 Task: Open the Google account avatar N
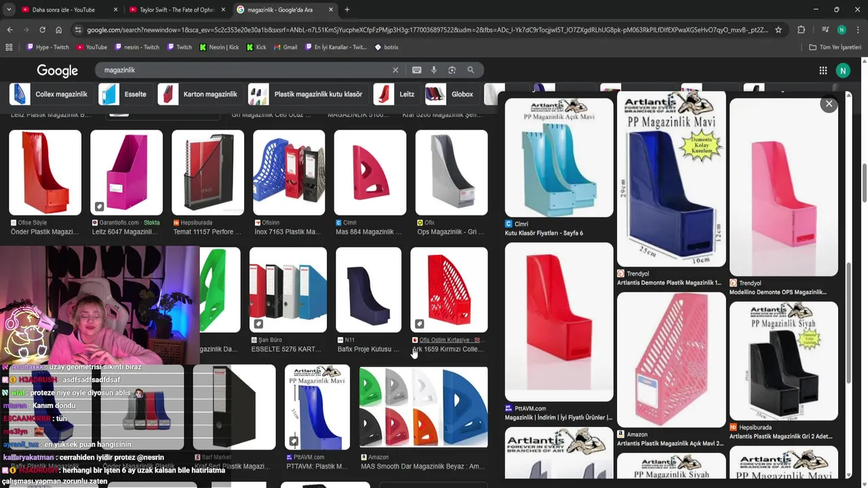(x=843, y=70)
